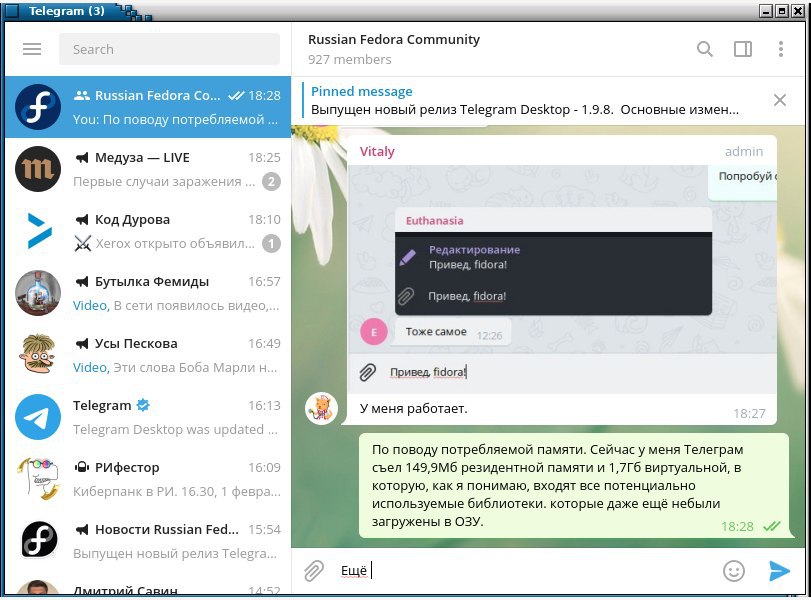Image resolution: width=811 pixels, height=600 pixels.
Task: Send the message with the paper plane button
Action: [779, 571]
